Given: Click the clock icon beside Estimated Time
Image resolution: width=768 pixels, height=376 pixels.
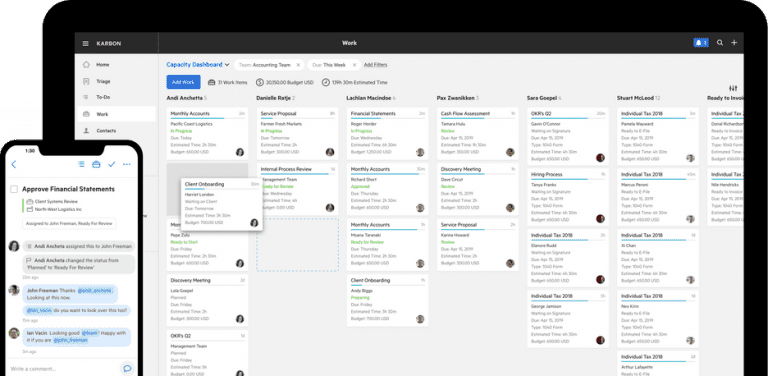Looking at the screenshot, I should [326, 82].
